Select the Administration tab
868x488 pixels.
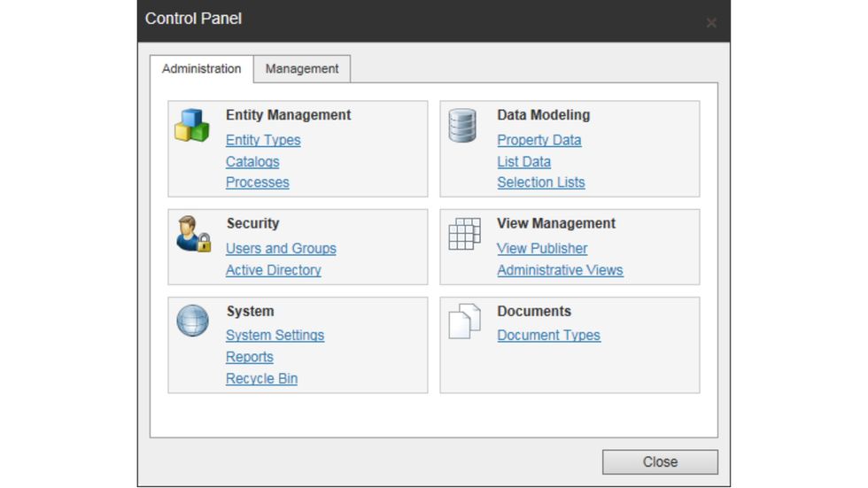(x=202, y=69)
